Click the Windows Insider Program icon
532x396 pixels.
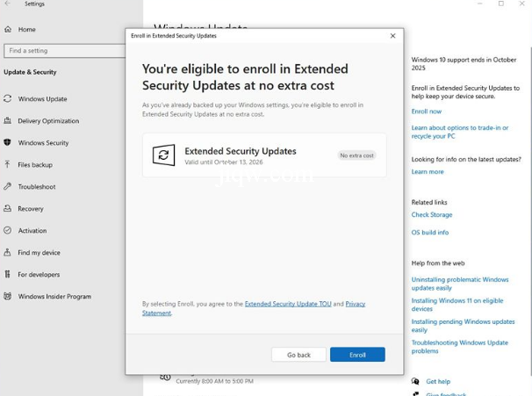[8, 296]
